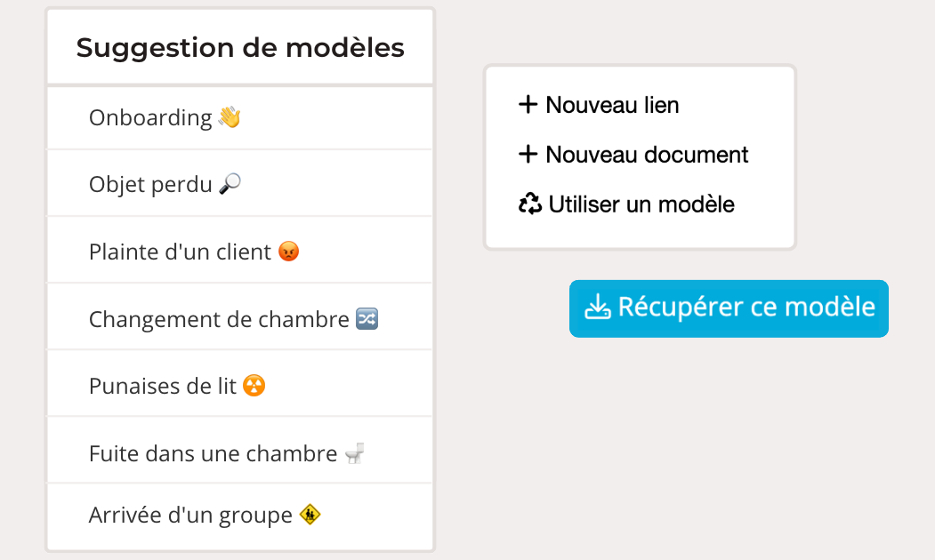Click the waving hand emoji beside Onboarding
This screenshot has height=560, width=935.
pyautogui.click(x=230, y=117)
